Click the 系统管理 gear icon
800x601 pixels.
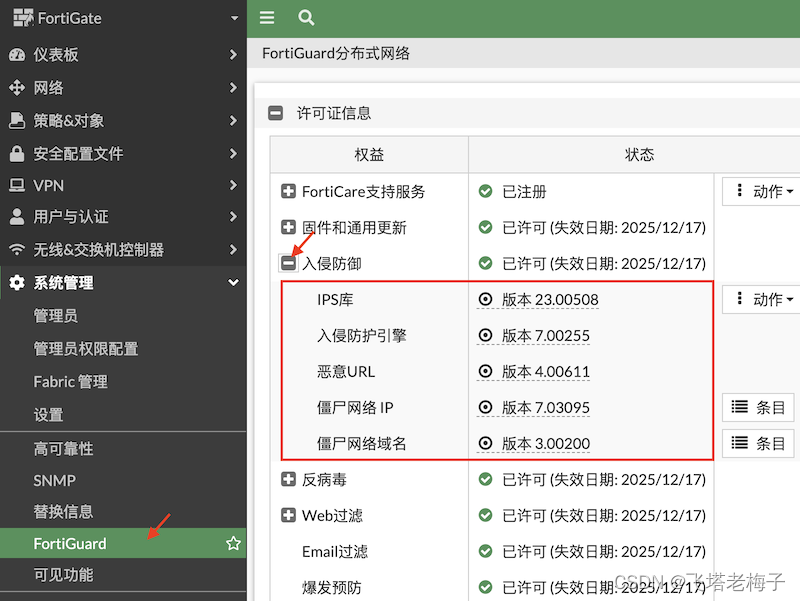tap(17, 283)
